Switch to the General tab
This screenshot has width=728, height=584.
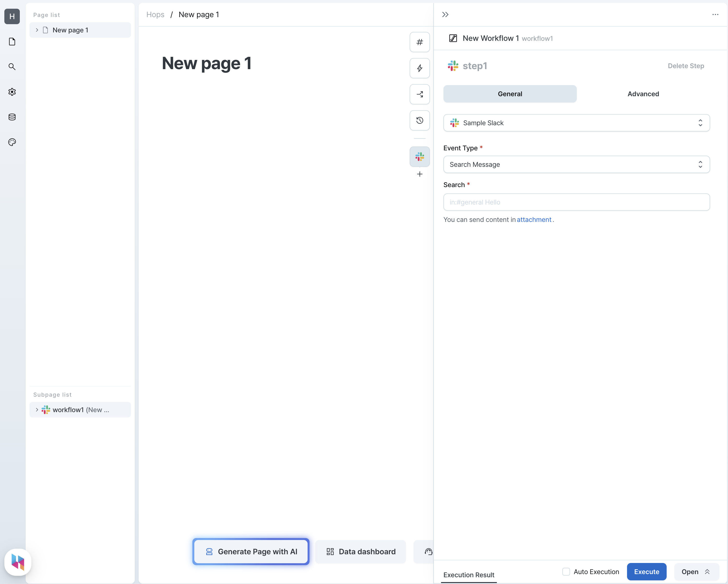[510, 94]
